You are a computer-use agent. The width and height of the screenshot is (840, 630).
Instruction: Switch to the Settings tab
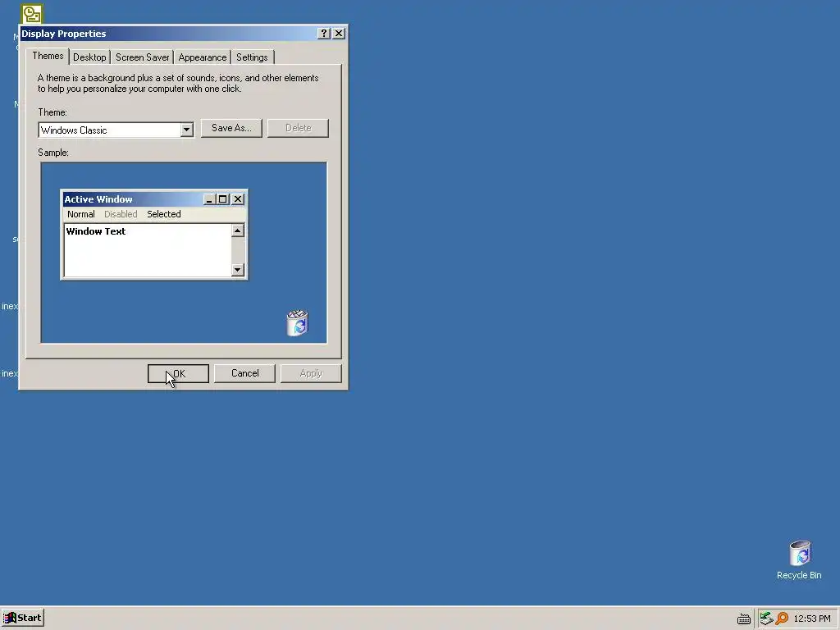point(252,57)
